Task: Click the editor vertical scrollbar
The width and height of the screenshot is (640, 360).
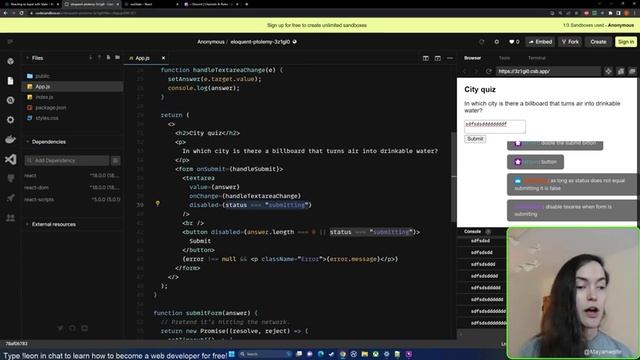Action: pyautogui.click(x=454, y=176)
